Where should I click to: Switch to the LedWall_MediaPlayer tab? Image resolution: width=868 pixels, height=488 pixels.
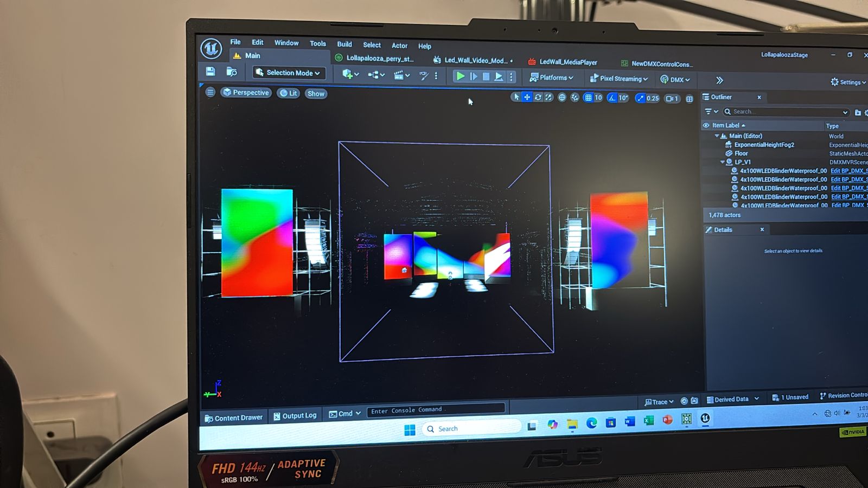coord(567,62)
